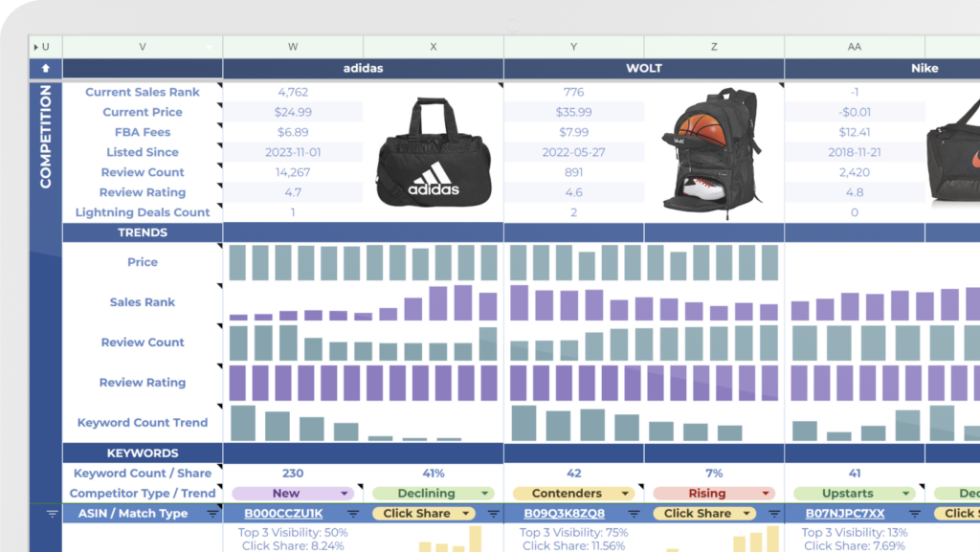Click the adidas price cell $24.99
Image resolution: width=980 pixels, height=552 pixels.
[x=293, y=112]
